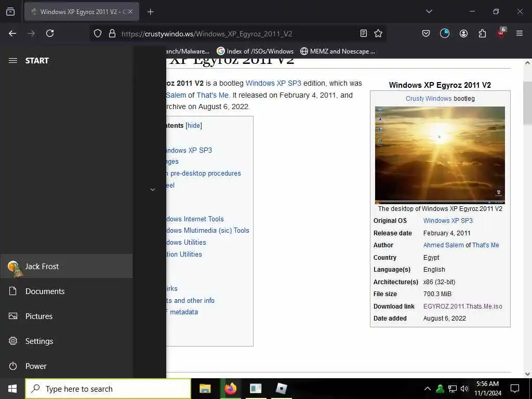Open Documents from Start menu
The image size is (532, 399).
click(x=66, y=291)
